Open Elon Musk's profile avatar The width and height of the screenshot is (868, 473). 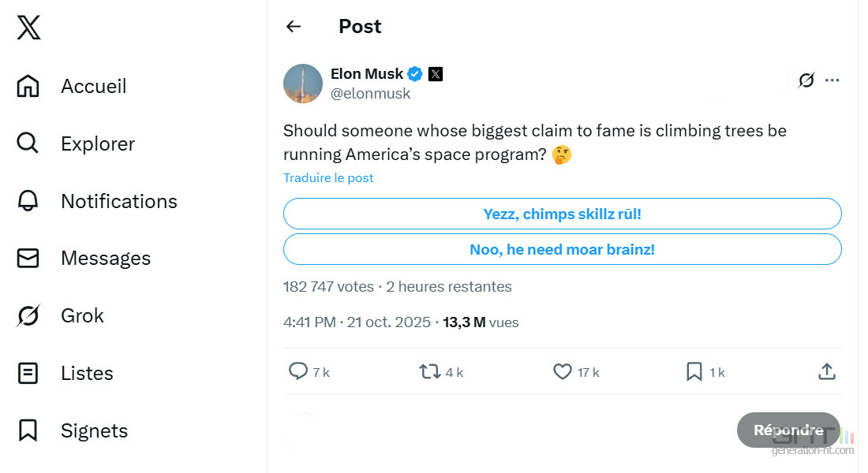pyautogui.click(x=303, y=84)
